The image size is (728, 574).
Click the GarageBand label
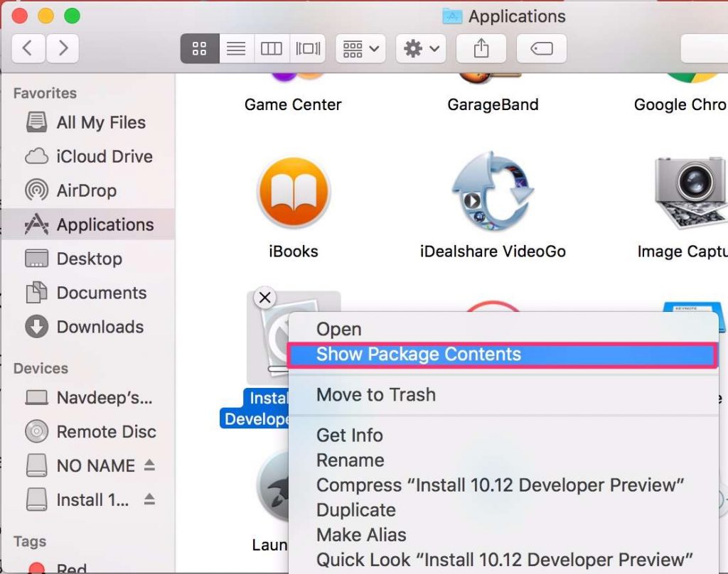point(493,105)
